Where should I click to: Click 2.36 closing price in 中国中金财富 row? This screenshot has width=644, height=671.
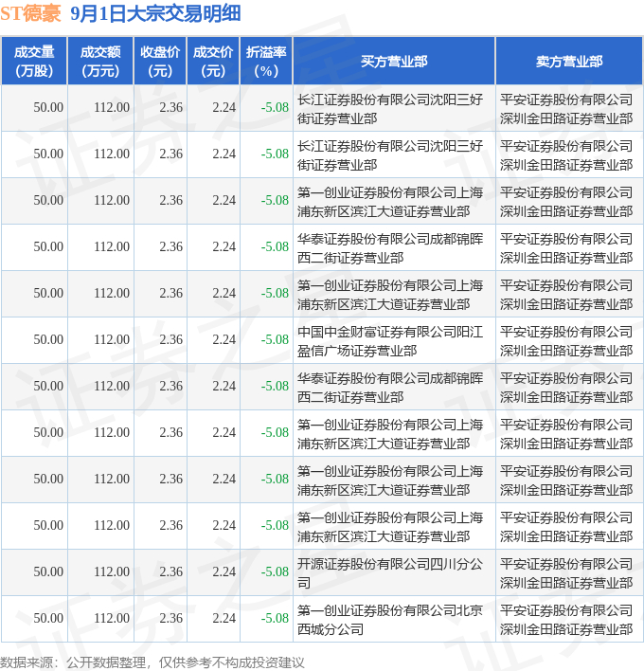pos(171,340)
